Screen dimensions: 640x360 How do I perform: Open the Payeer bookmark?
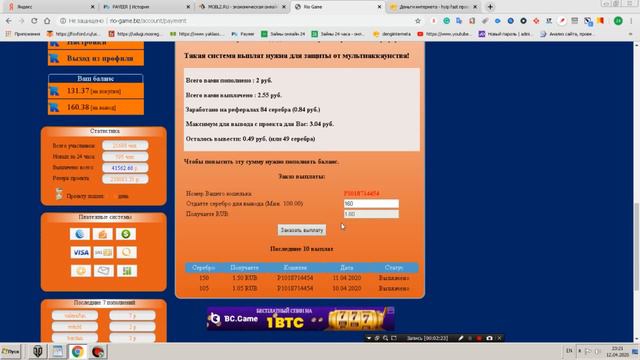[243, 34]
